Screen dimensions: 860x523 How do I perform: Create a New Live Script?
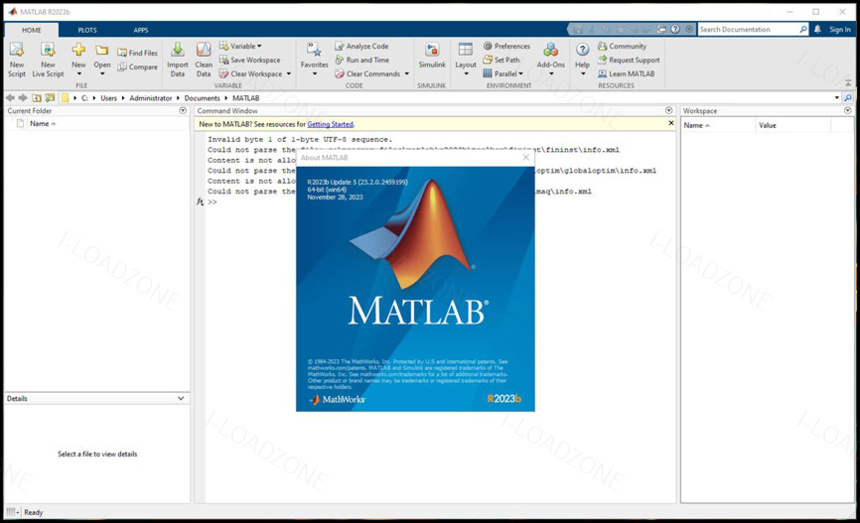click(x=48, y=60)
